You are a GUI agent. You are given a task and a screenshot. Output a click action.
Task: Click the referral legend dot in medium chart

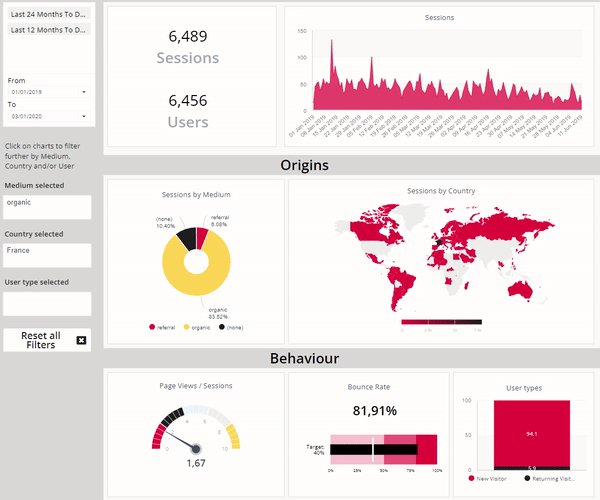pyautogui.click(x=152, y=327)
